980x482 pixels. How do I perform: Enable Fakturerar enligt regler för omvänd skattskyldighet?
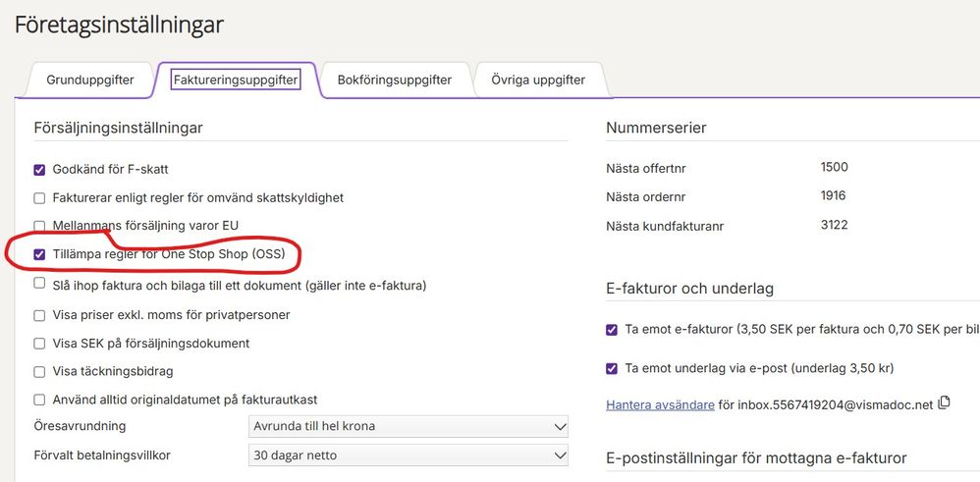pyautogui.click(x=39, y=198)
